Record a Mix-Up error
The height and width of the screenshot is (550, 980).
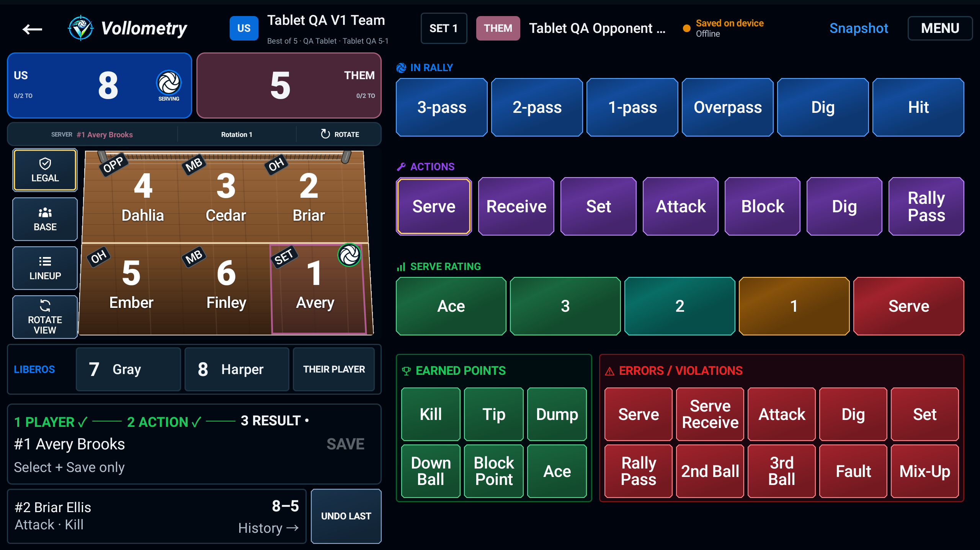coord(925,471)
